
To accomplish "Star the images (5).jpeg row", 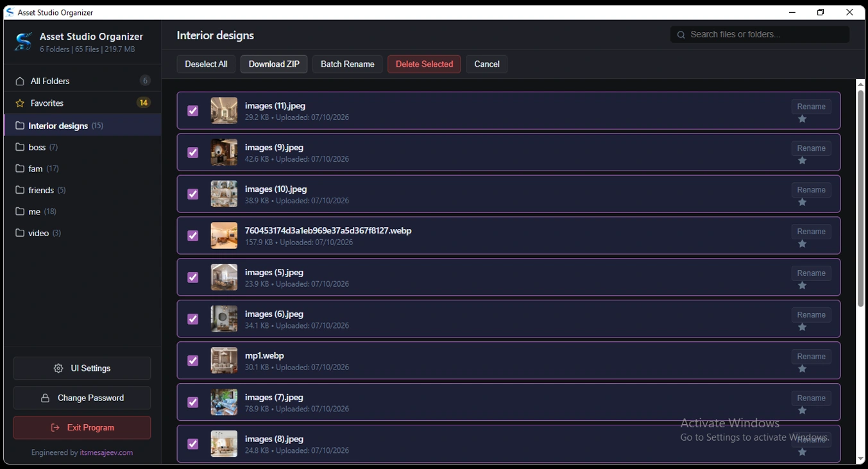I will tap(802, 286).
